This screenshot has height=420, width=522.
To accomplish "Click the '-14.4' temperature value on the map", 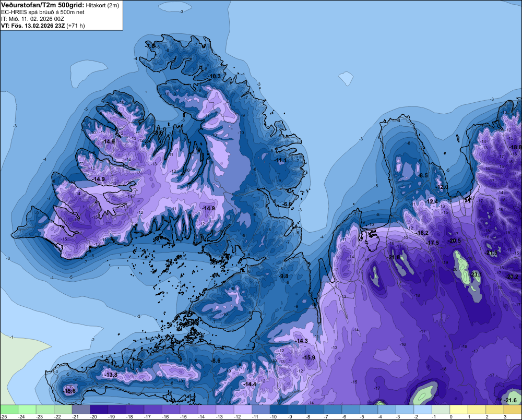I will [250, 384].
